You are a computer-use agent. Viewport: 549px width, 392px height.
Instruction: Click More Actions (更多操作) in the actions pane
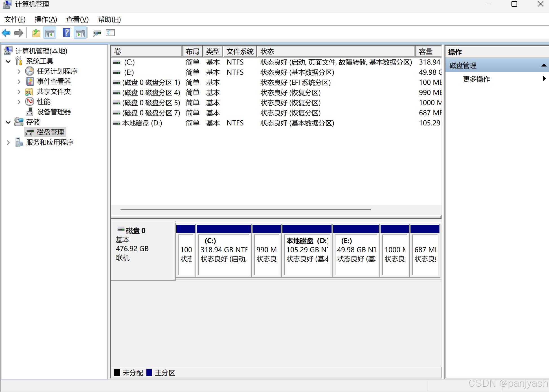click(476, 79)
